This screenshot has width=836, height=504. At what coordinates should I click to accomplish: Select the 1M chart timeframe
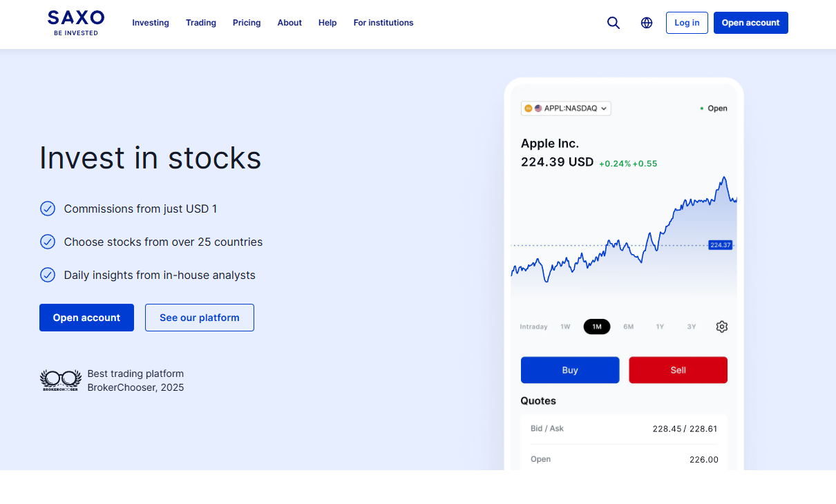pos(597,327)
